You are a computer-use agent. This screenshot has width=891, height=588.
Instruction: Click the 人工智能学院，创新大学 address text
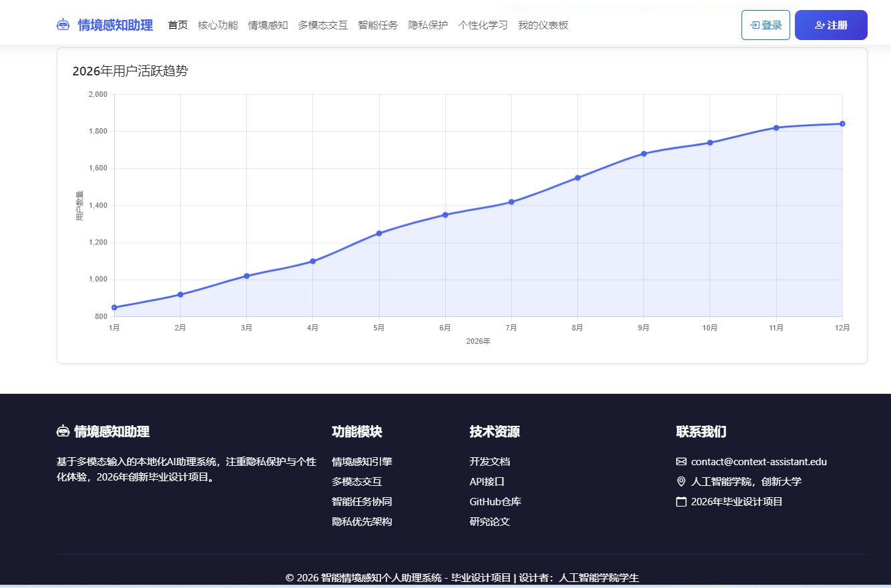point(746,481)
